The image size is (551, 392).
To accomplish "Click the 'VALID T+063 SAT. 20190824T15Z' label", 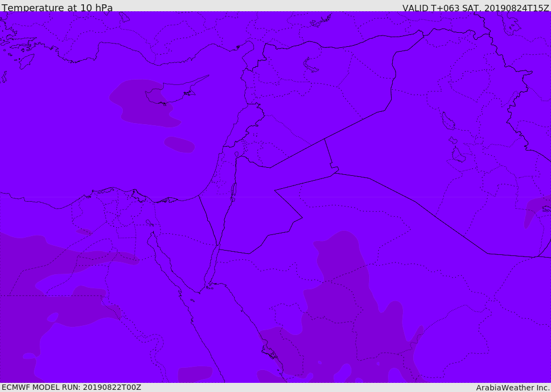I will click(476, 8).
